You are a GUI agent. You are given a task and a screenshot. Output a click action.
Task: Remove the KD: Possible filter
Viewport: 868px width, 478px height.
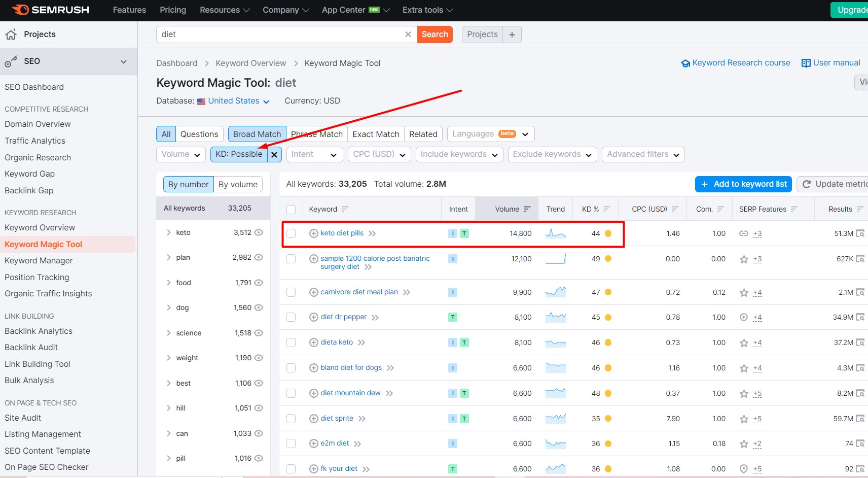coord(274,154)
